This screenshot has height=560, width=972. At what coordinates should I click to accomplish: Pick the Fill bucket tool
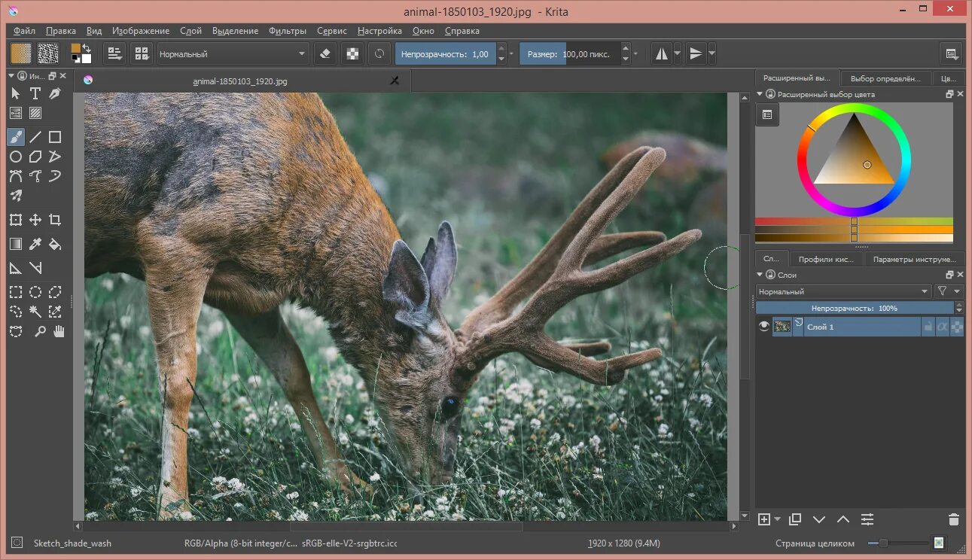tap(55, 244)
